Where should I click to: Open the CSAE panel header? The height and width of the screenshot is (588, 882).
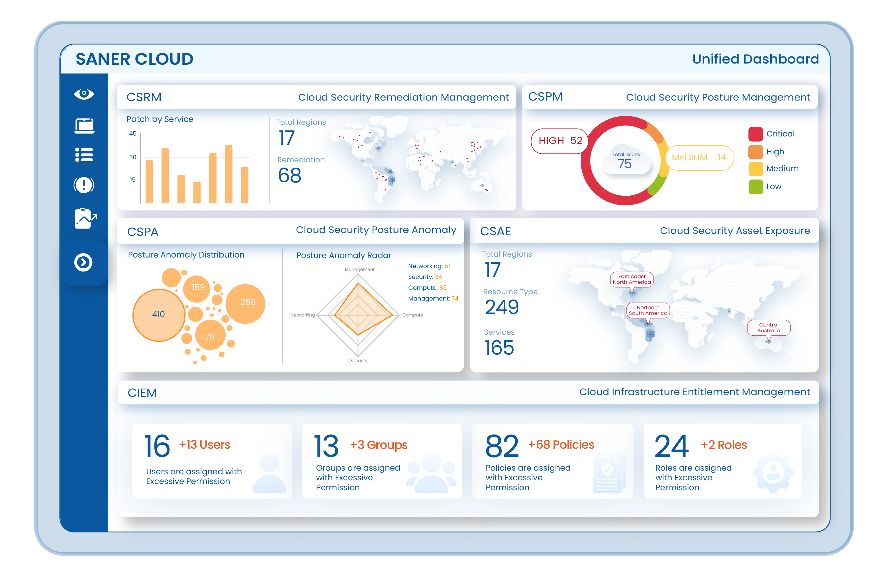[644, 231]
